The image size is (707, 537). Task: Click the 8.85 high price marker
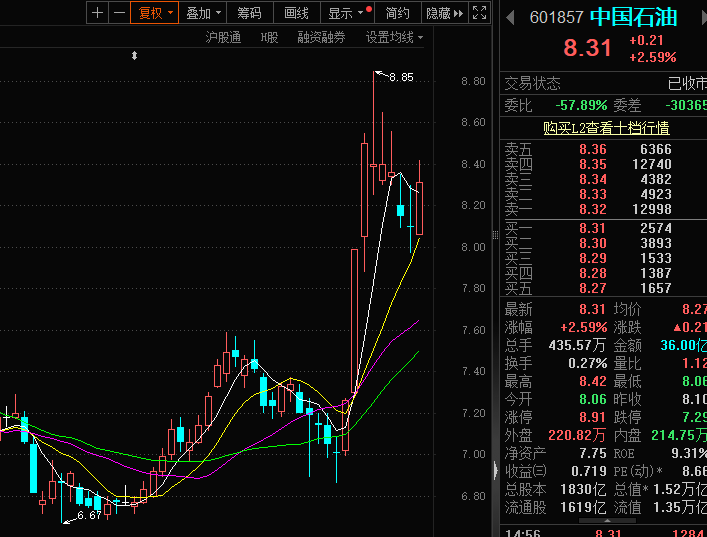coord(401,78)
